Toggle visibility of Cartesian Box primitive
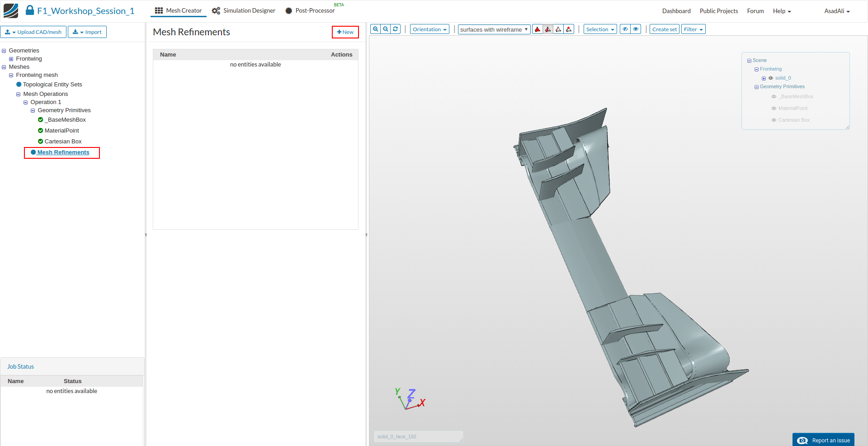 click(774, 120)
